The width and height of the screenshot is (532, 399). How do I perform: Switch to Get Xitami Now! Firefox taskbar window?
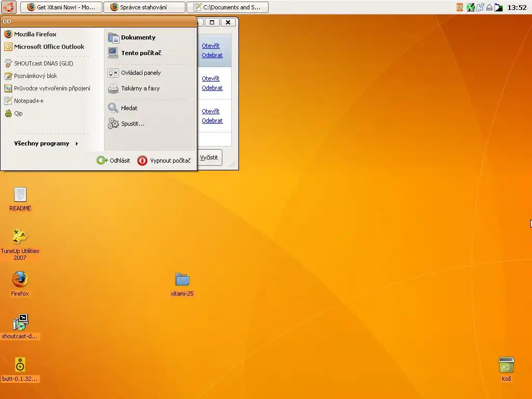pos(61,7)
